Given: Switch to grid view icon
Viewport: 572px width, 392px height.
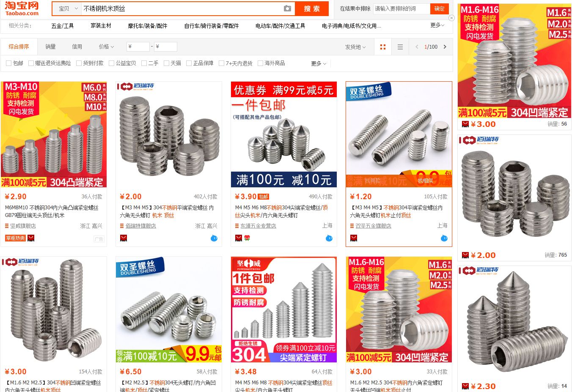Looking at the screenshot, I should [x=383, y=47].
